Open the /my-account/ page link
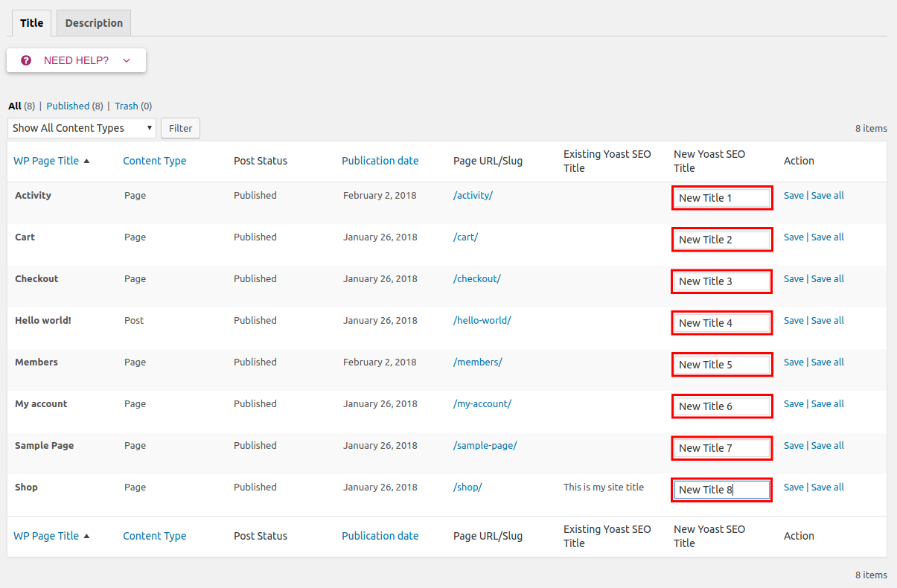The height and width of the screenshot is (588, 897). coord(482,404)
